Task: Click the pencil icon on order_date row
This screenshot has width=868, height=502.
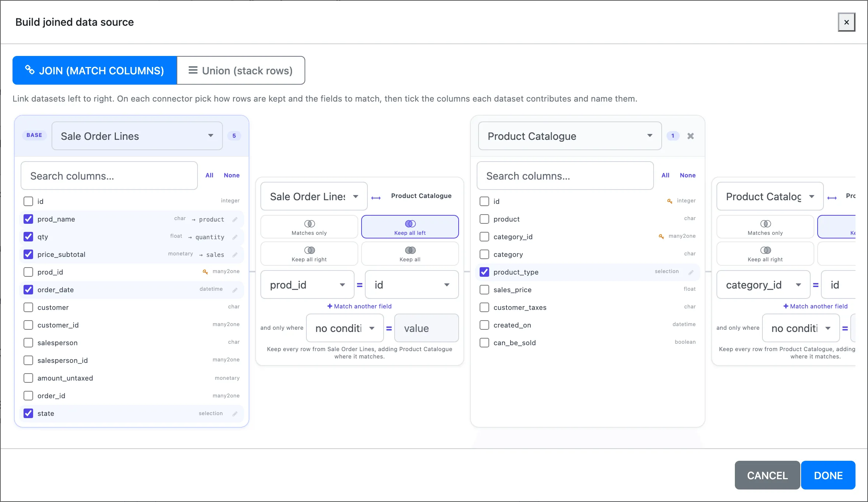Action: click(x=235, y=290)
